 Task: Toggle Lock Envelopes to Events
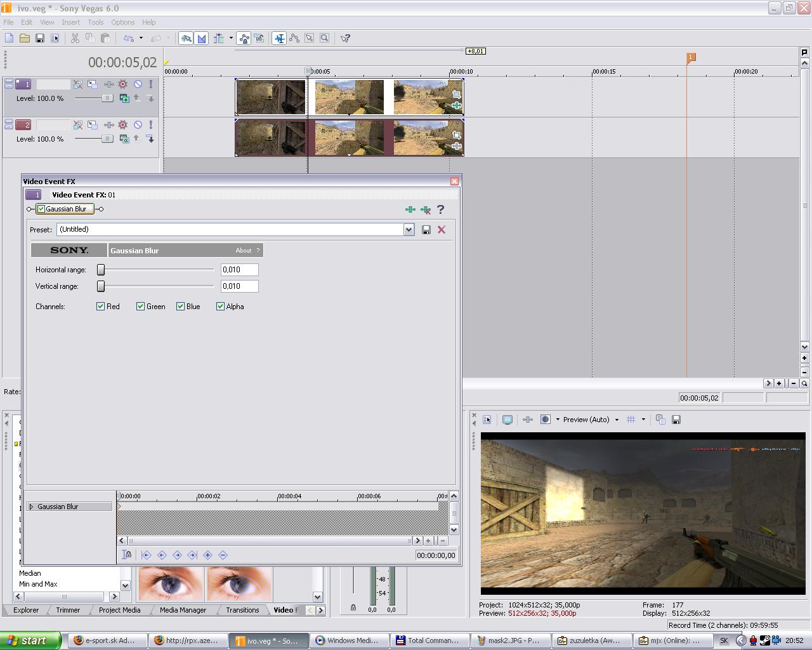[244, 38]
